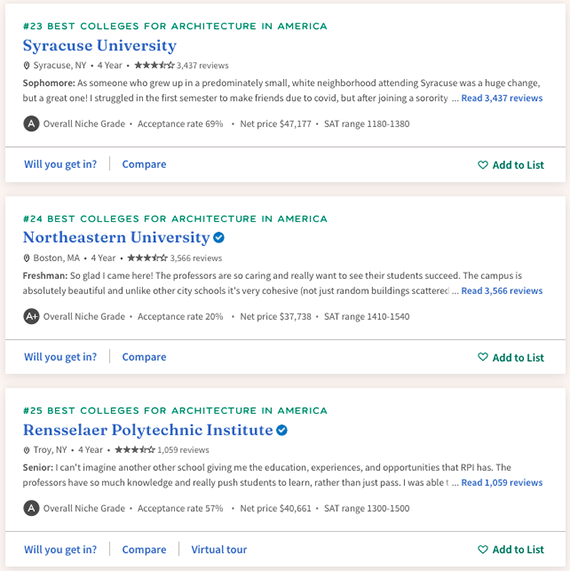Click the A+ grade badge for Northeastern University

coord(31,316)
